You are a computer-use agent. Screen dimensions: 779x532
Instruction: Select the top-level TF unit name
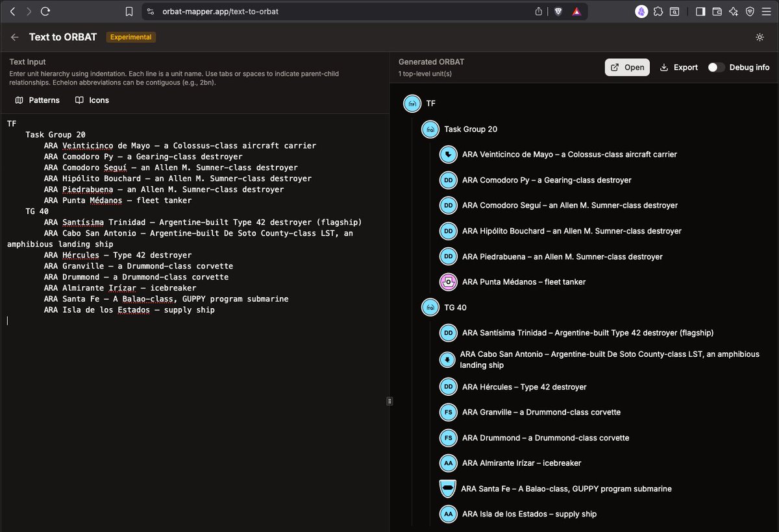click(x=431, y=103)
